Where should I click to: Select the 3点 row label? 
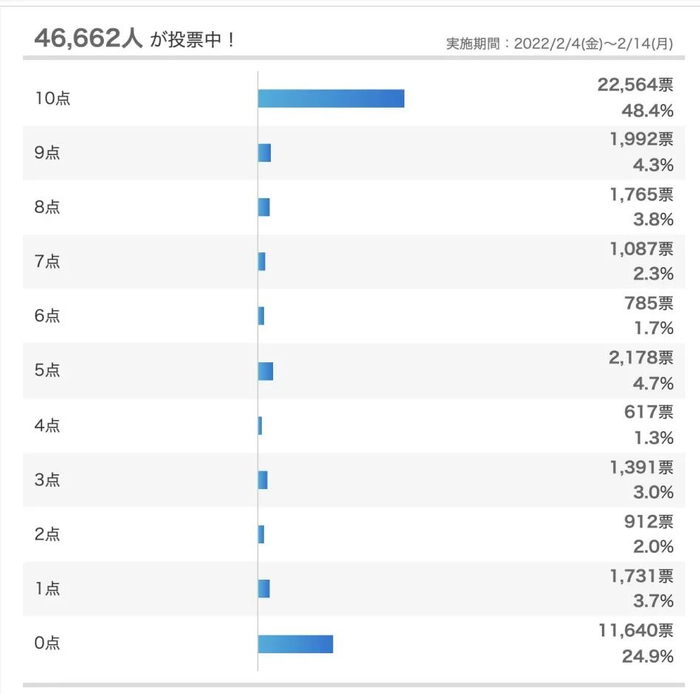47,480
